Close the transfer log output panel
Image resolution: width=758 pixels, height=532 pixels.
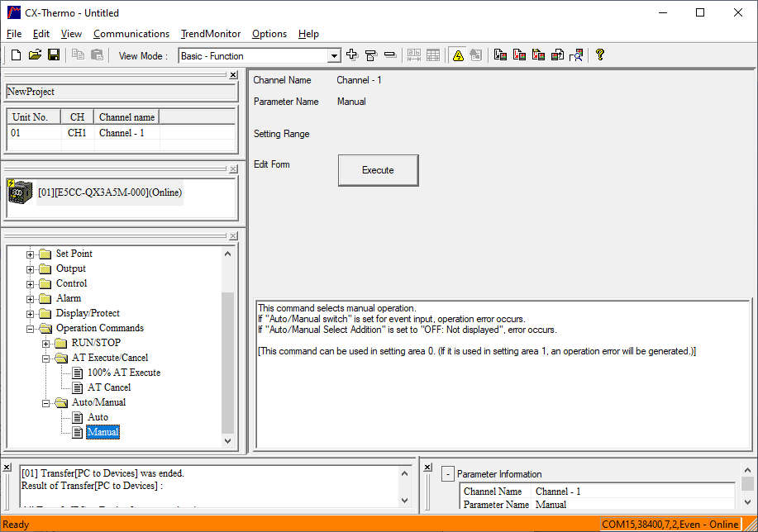click(x=7, y=468)
